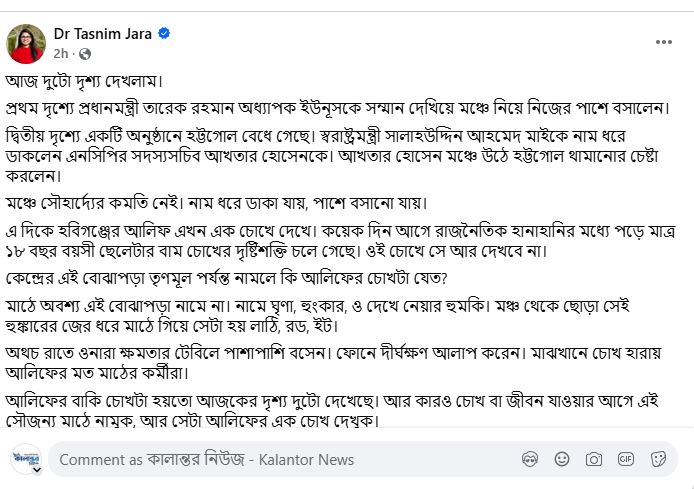Click the final paragraph starting 'আলিফের বাকি চোখটা'

point(332,411)
